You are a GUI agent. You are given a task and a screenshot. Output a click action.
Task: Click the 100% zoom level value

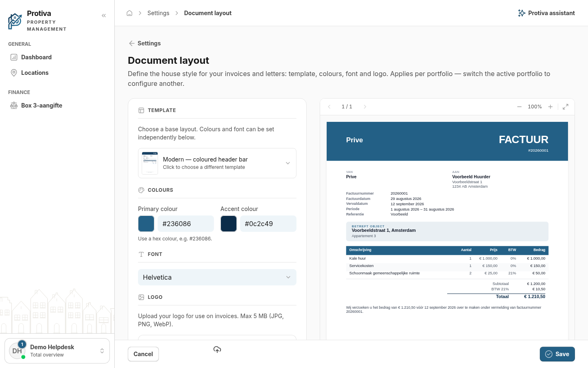(x=535, y=107)
